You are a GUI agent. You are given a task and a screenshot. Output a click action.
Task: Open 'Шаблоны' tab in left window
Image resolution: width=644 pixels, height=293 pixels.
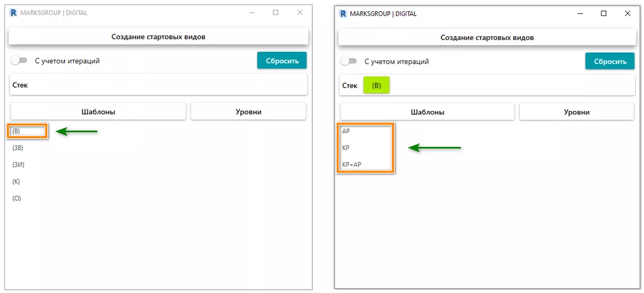tap(98, 112)
